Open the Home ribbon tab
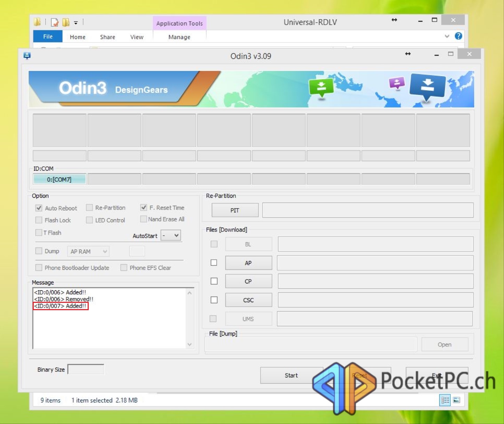This screenshot has width=504, height=424. [x=78, y=37]
